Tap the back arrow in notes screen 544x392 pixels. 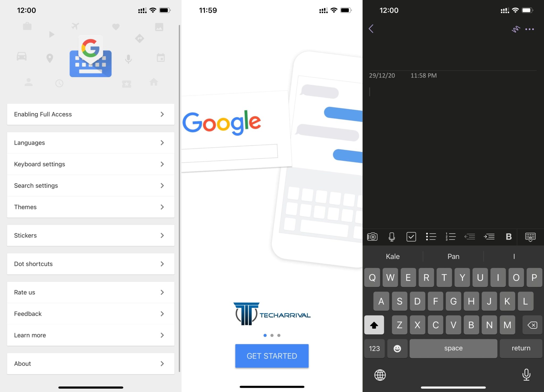click(x=371, y=29)
